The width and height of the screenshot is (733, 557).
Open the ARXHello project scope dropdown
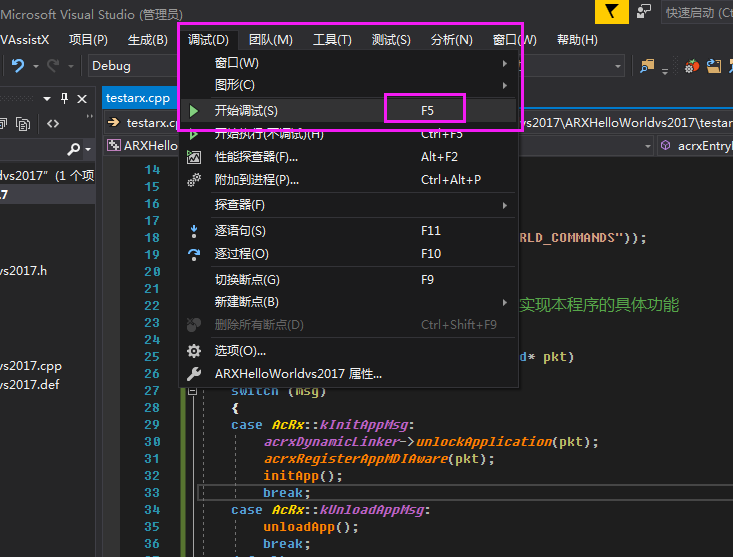pos(647,146)
